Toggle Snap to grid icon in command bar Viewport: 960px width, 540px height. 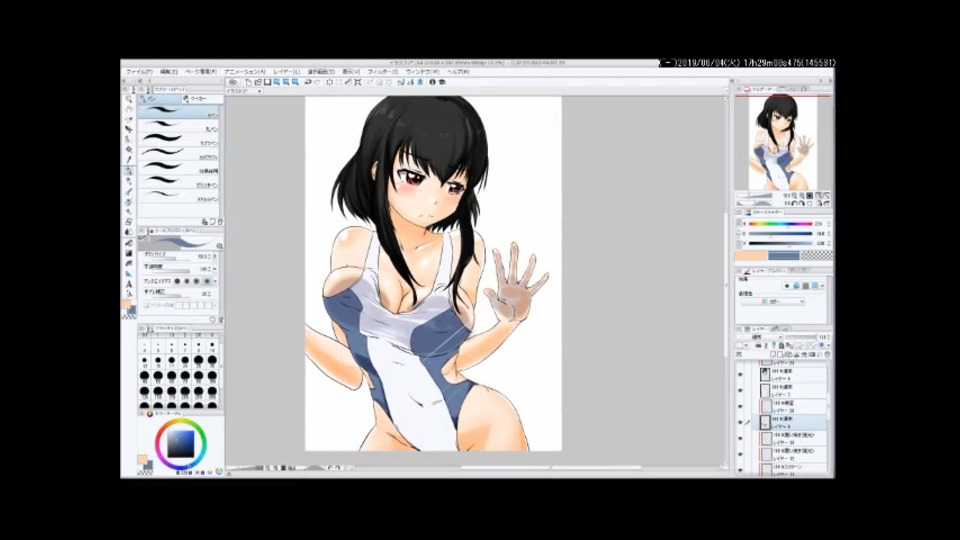tap(420, 82)
